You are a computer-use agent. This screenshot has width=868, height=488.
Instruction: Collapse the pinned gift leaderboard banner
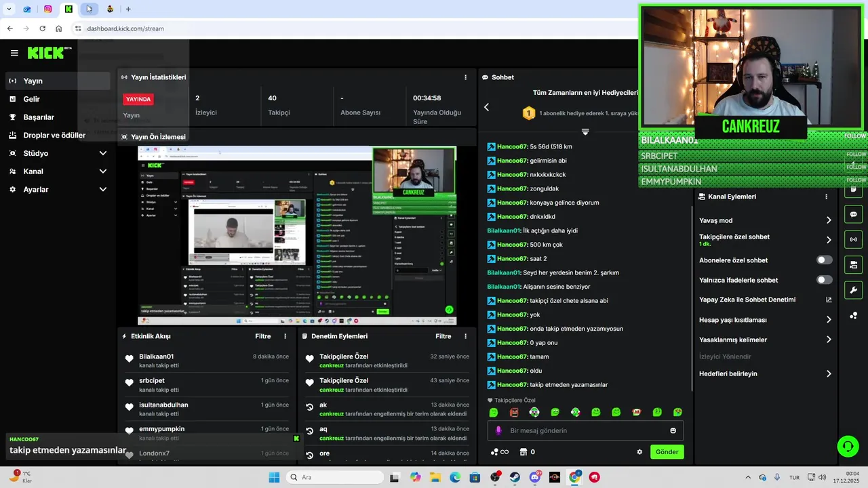[x=585, y=131]
